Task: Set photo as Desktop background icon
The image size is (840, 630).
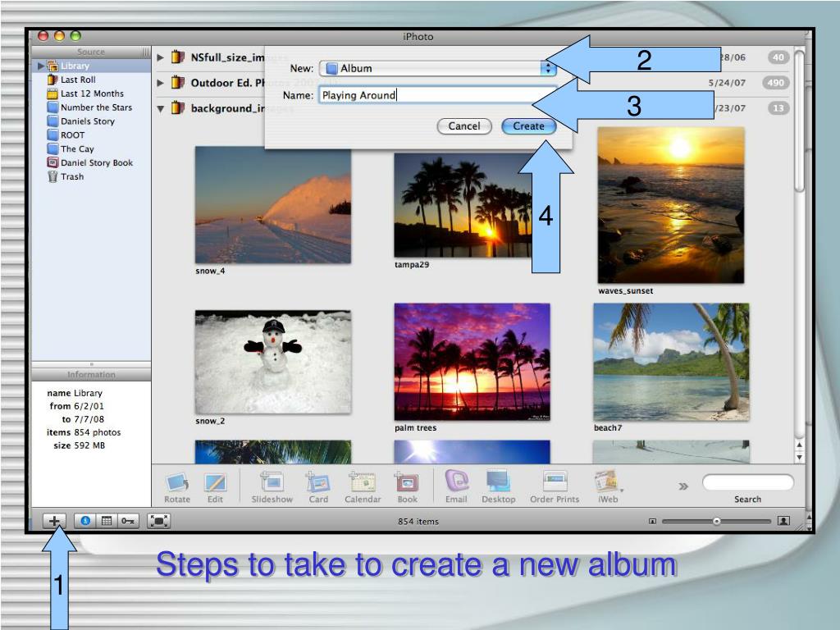Action: (498, 482)
